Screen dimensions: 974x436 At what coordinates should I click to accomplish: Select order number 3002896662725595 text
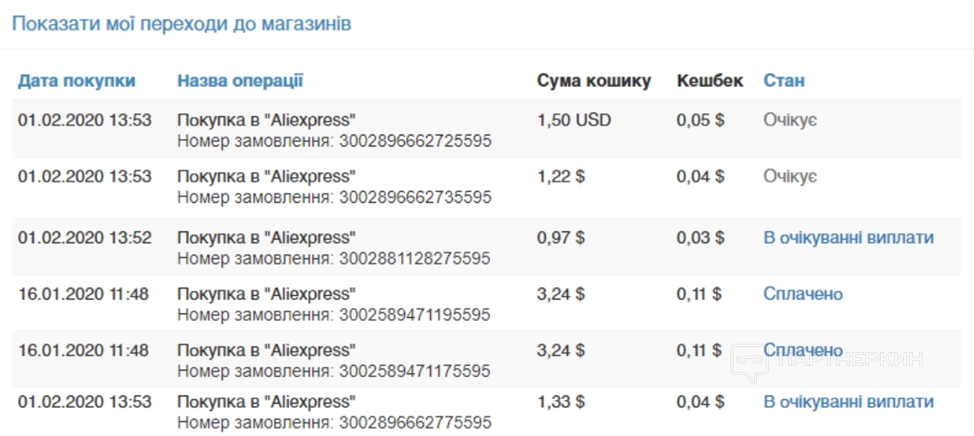click(x=414, y=141)
